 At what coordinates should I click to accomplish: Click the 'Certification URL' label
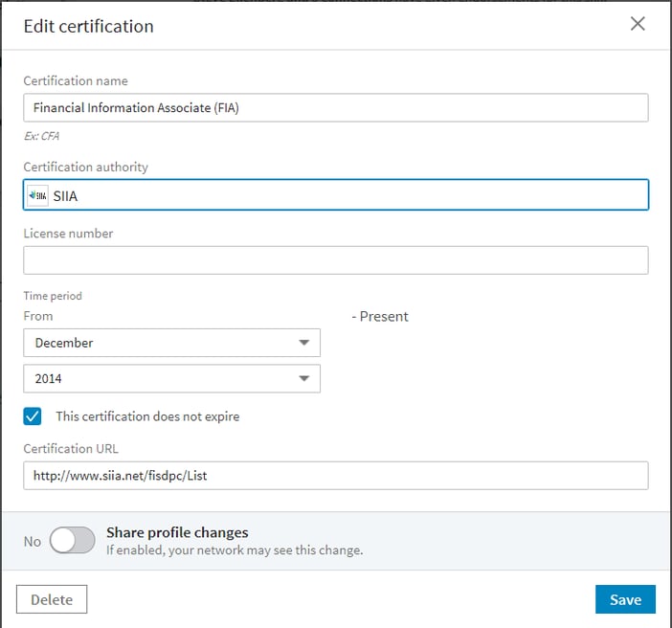(x=71, y=448)
